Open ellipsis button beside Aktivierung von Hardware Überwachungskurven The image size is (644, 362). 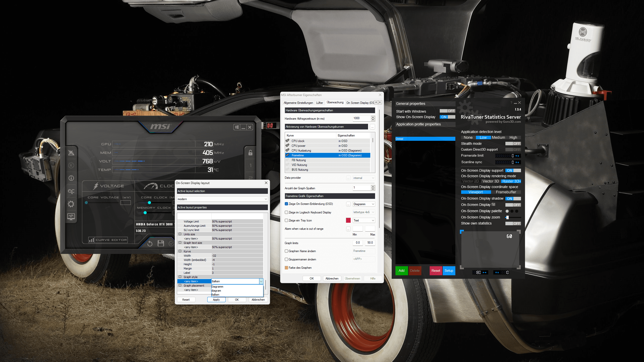372,127
